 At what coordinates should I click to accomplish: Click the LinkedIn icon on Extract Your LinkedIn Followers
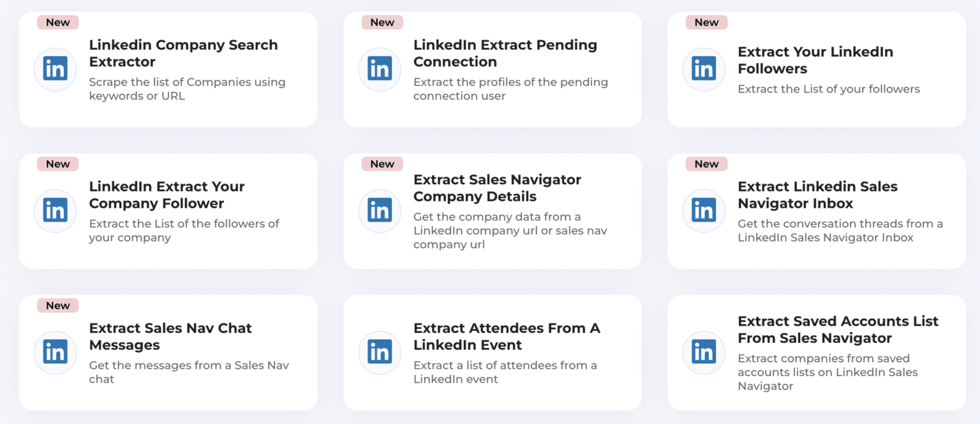[x=704, y=69]
